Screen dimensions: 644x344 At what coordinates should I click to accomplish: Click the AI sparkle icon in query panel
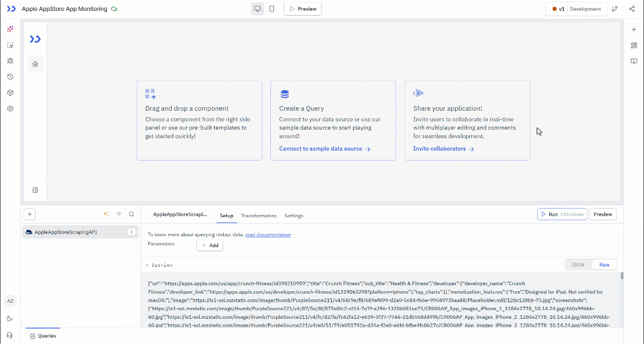[x=106, y=214]
